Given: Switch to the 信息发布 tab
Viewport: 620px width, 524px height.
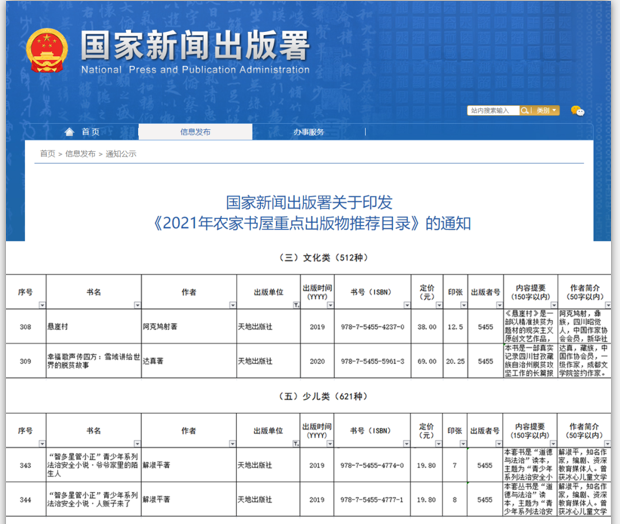Looking at the screenshot, I should pos(195,132).
